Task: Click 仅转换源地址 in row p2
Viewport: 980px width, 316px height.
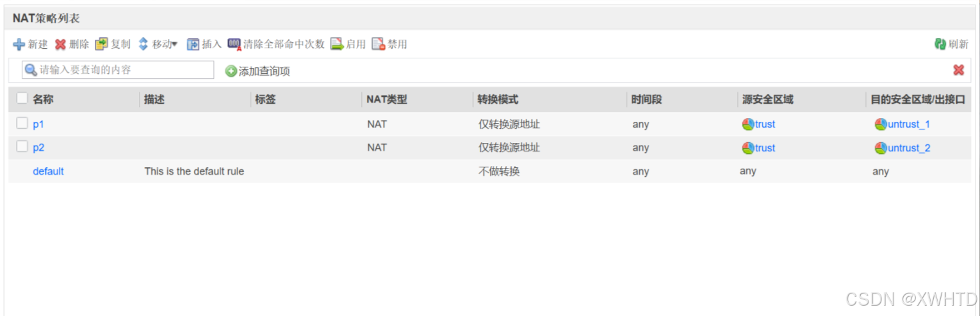Action: point(509,147)
